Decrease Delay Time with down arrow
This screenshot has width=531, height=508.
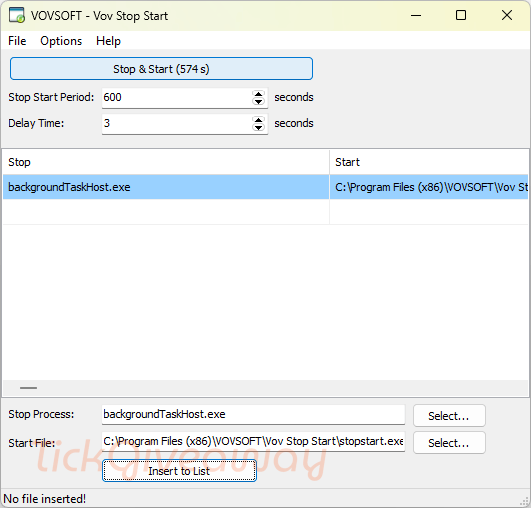click(259, 127)
